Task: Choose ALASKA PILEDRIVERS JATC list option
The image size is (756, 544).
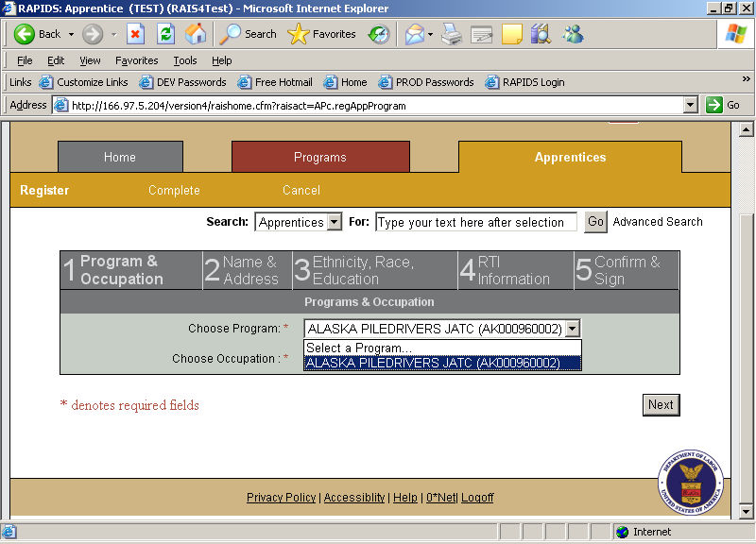Action: click(x=442, y=363)
